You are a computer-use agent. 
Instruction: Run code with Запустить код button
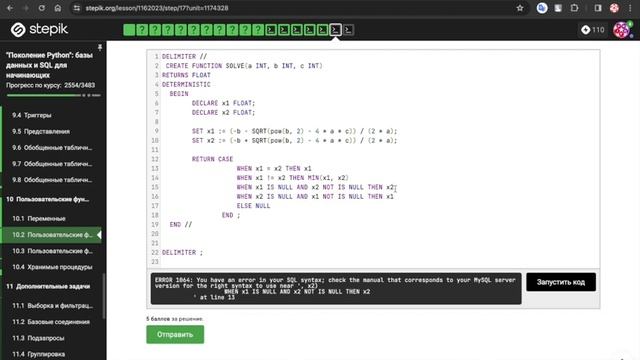tap(561, 282)
